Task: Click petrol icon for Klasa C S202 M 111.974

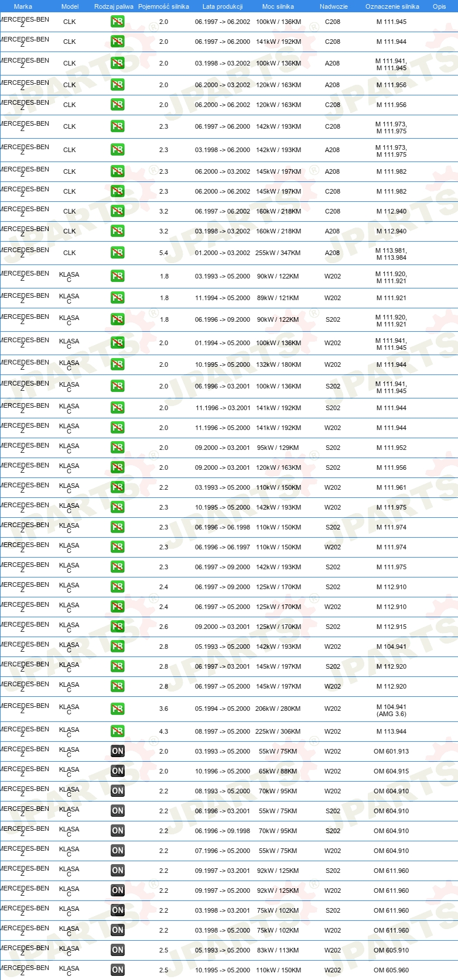Action: (117, 528)
